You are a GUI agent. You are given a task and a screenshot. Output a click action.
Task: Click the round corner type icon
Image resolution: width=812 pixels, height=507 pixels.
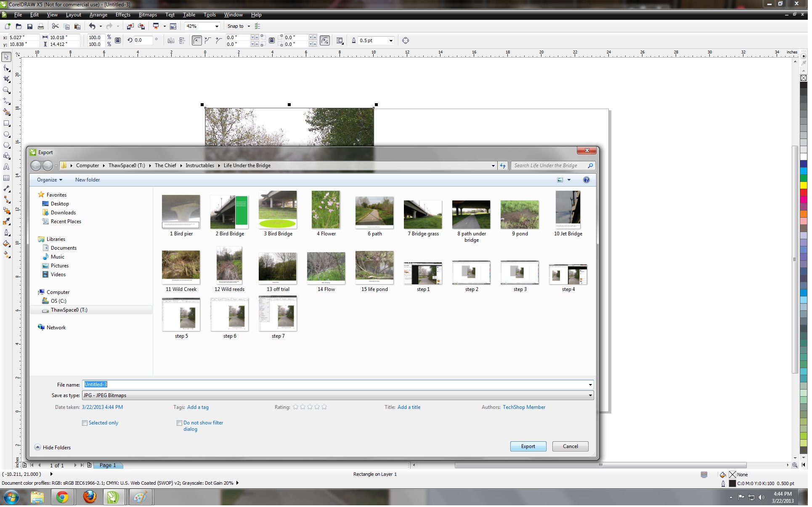coord(197,41)
